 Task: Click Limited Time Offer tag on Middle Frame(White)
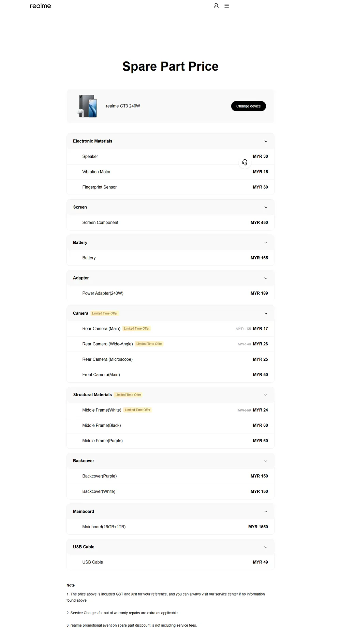(138, 410)
